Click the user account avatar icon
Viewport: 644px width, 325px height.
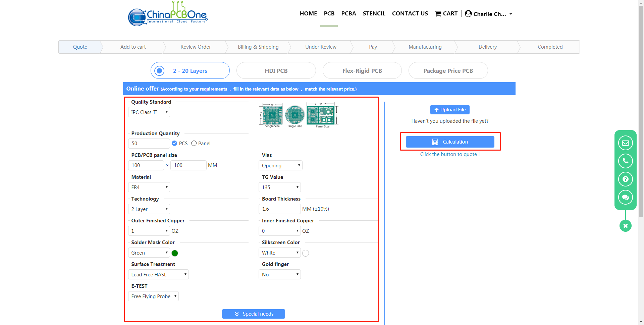468,14
